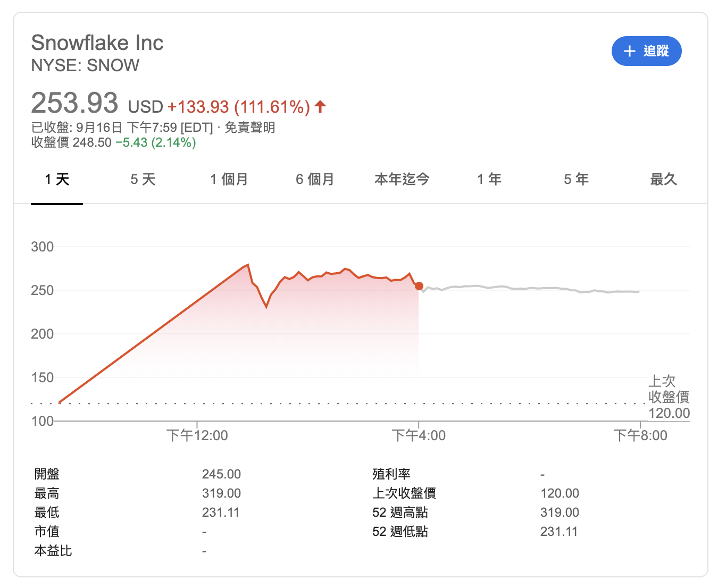Click the red closing-price dot on chart
This screenshot has height=588, width=718.
click(x=419, y=286)
